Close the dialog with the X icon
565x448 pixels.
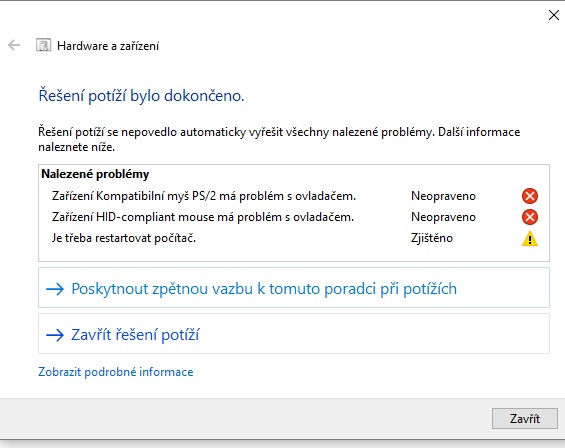pos(553,15)
